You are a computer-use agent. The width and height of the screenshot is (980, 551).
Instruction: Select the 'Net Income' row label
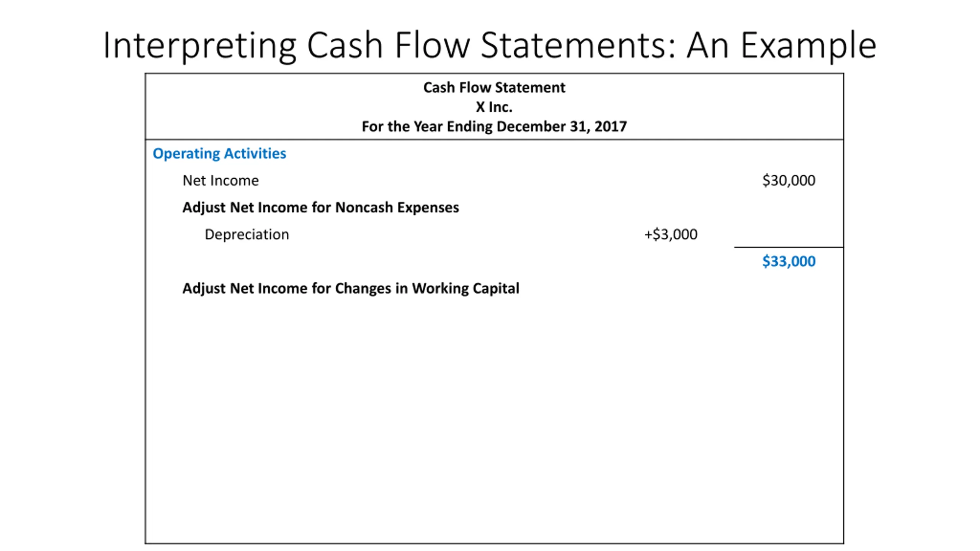(220, 180)
